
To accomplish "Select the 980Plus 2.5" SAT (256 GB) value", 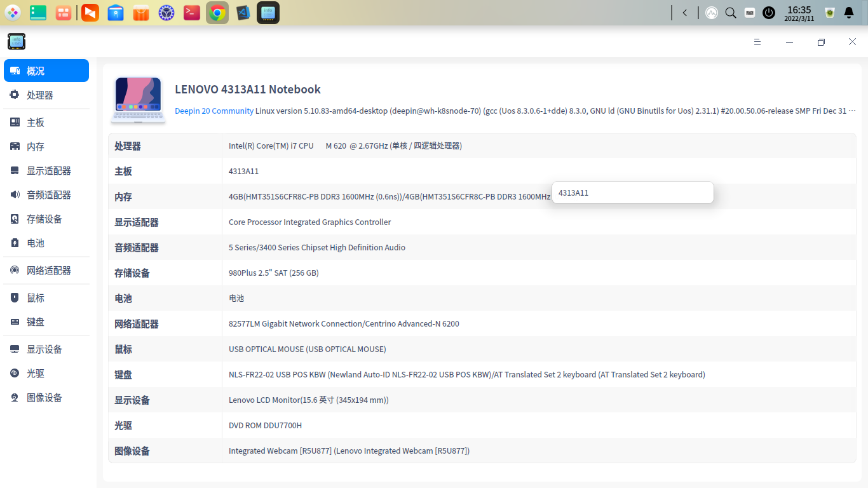I will pos(274,273).
